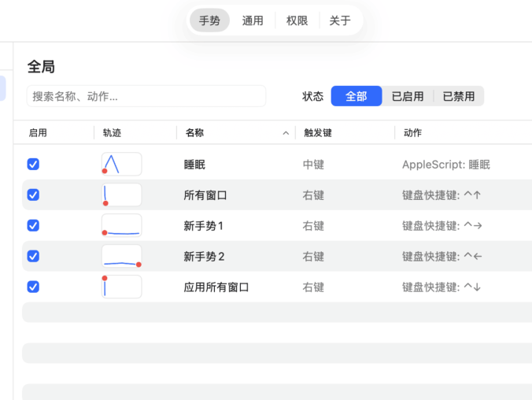Image resolution: width=532 pixels, height=400 pixels.
Task: Sort by the 触发键 column header
Action: click(318, 133)
